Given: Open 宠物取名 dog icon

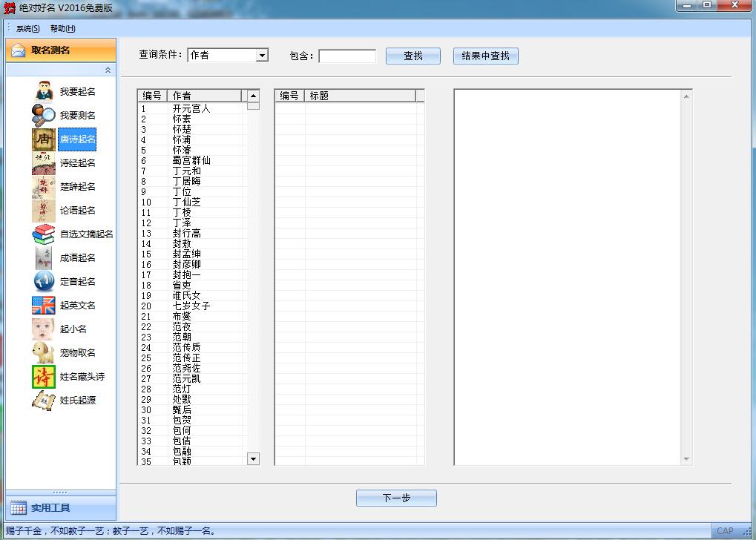Looking at the screenshot, I should (x=44, y=353).
